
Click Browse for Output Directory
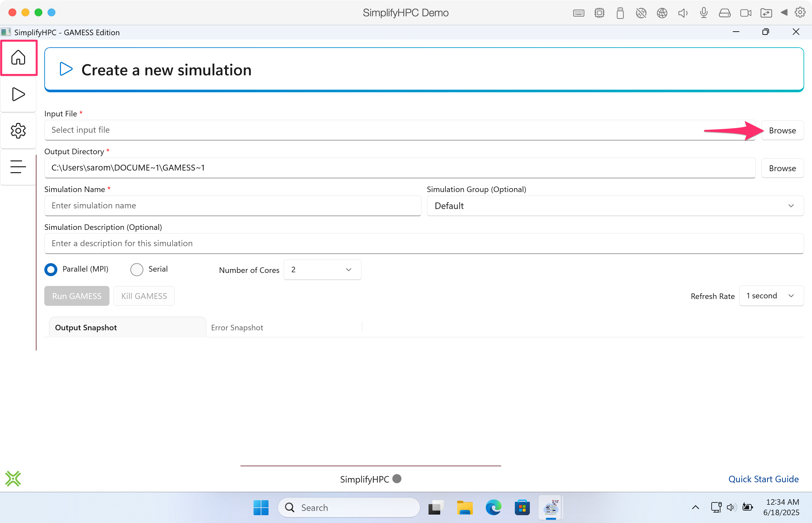pyautogui.click(x=782, y=168)
